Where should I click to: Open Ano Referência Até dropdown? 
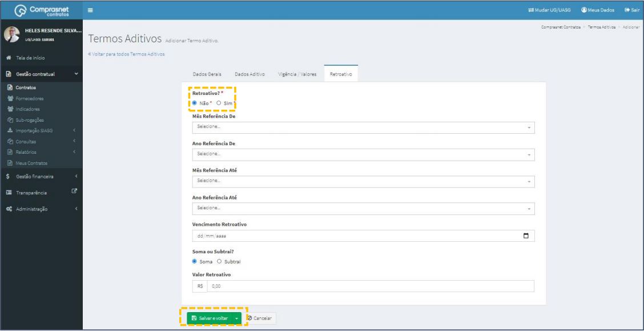tap(364, 209)
